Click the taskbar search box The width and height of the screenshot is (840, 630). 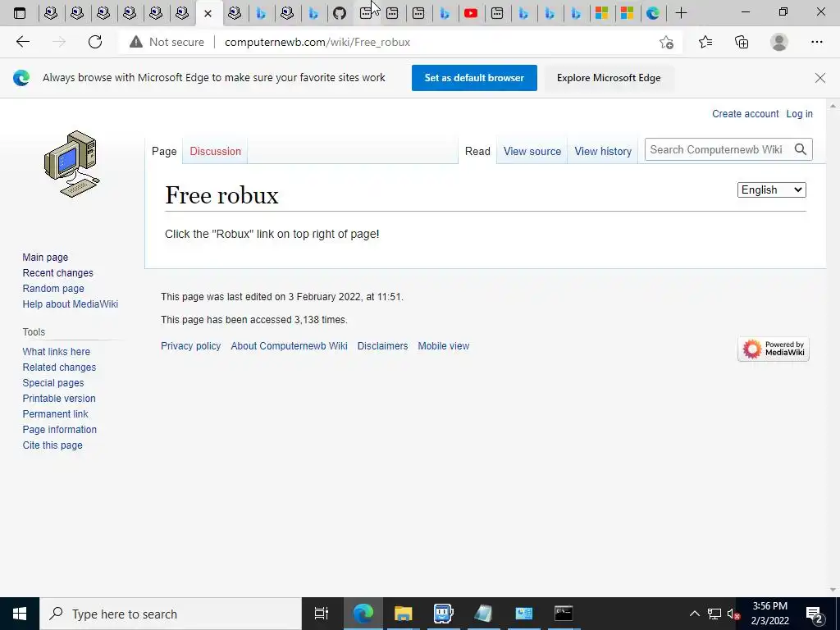coord(171,614)
